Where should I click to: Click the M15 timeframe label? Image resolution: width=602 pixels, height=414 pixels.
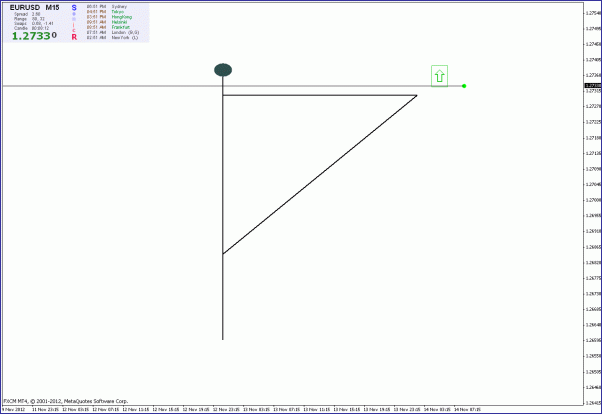[x=52, y=8]
